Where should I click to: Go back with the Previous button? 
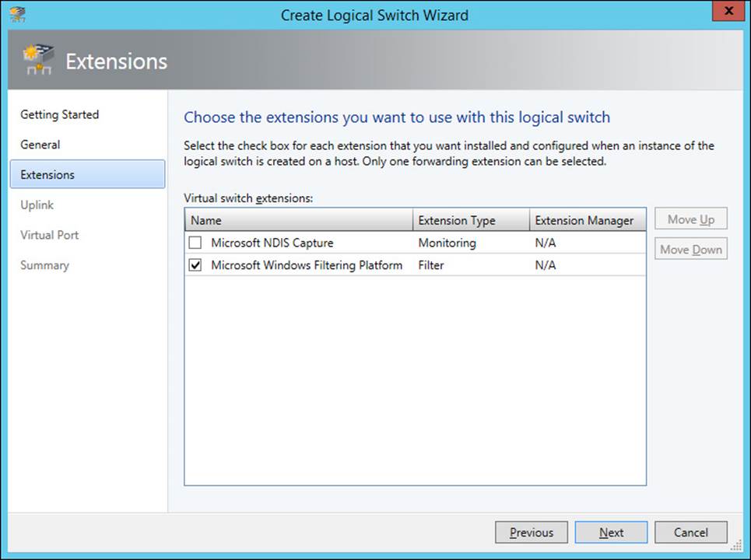(x=532, y=532)
